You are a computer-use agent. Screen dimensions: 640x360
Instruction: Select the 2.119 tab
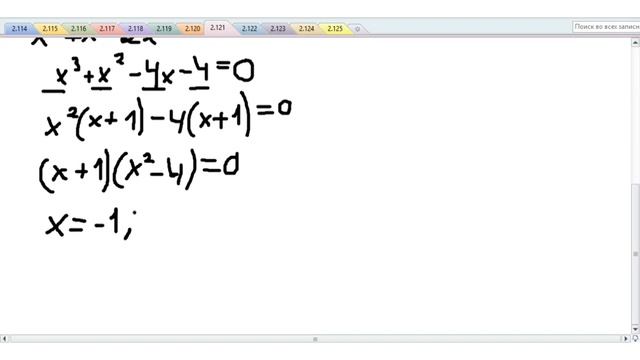coord(164,29)
